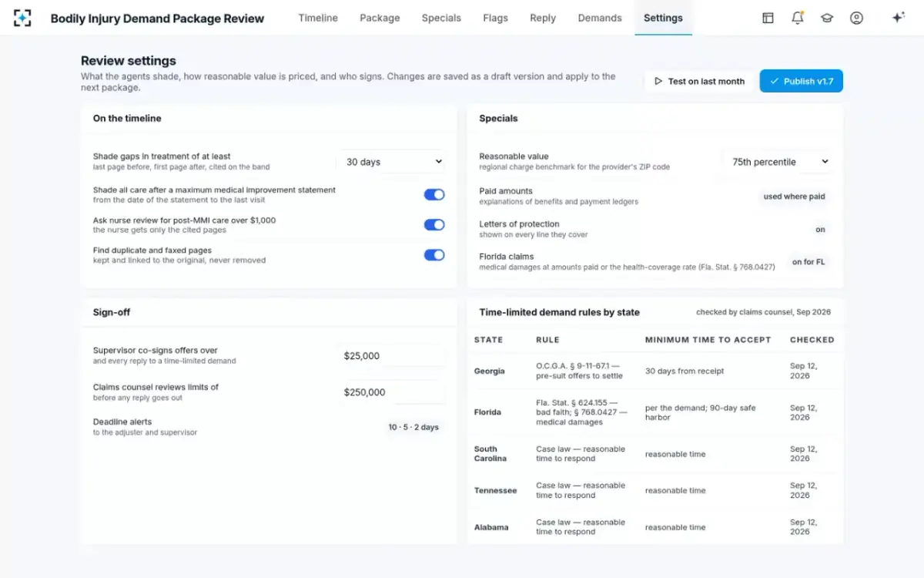Screen dimensions: 924x578
Task: Switch to the Demands tab
Action: click(600, 18)
